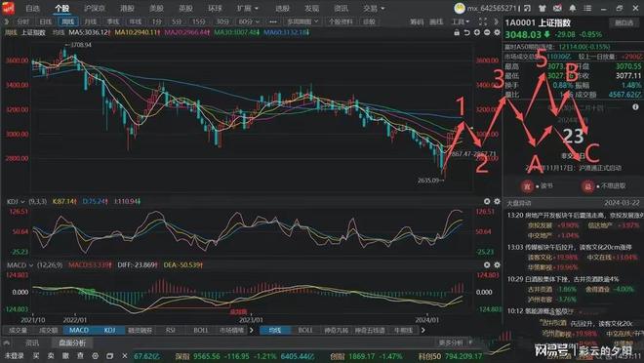Close the KDJ panel with its circle icon

point(487,201)
